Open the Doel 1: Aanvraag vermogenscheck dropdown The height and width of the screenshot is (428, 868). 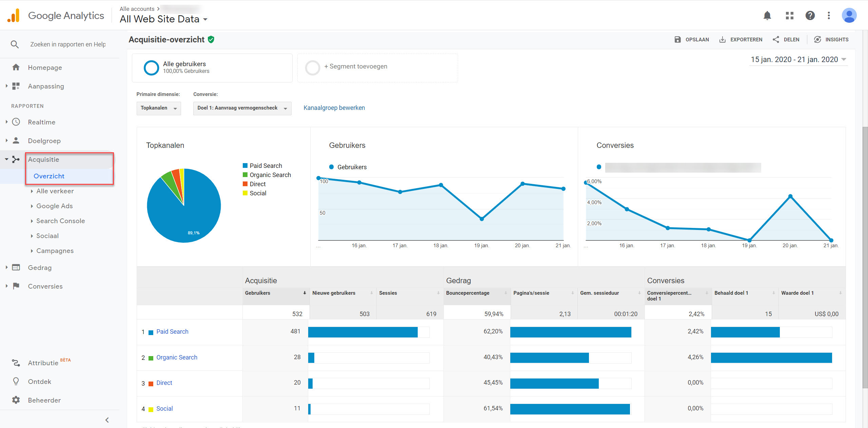pos(242,108)
